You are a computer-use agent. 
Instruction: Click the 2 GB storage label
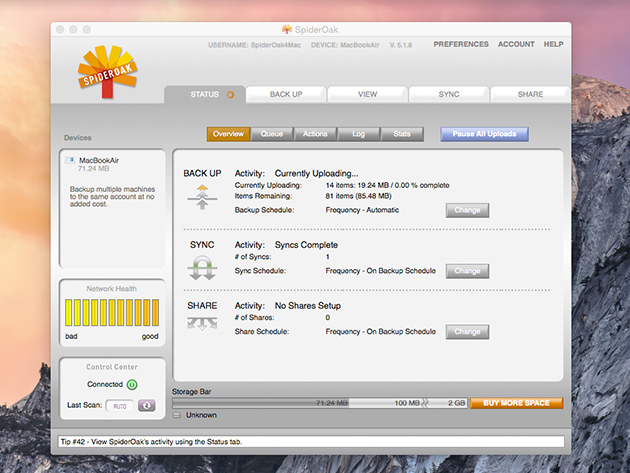click(x=457, y=403)
